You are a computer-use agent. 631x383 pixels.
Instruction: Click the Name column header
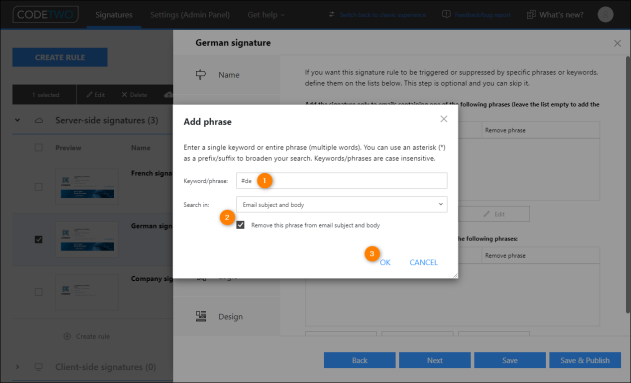(140, 148)
